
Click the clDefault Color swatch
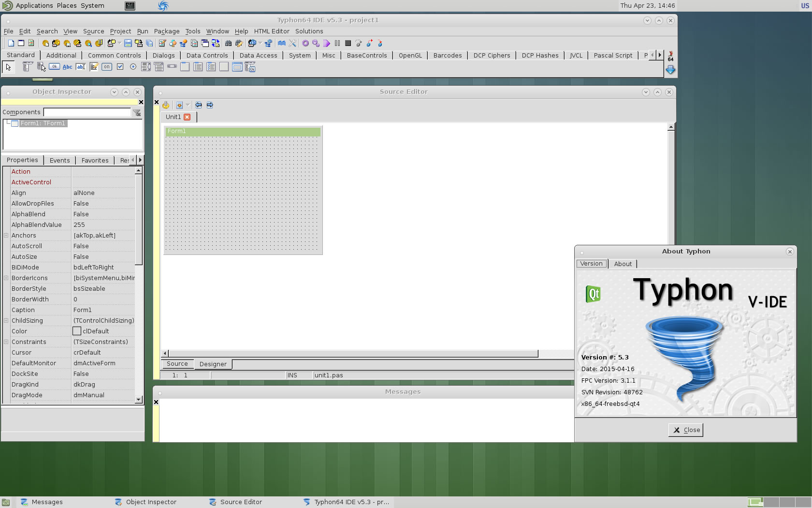click(x=77, y=331)
